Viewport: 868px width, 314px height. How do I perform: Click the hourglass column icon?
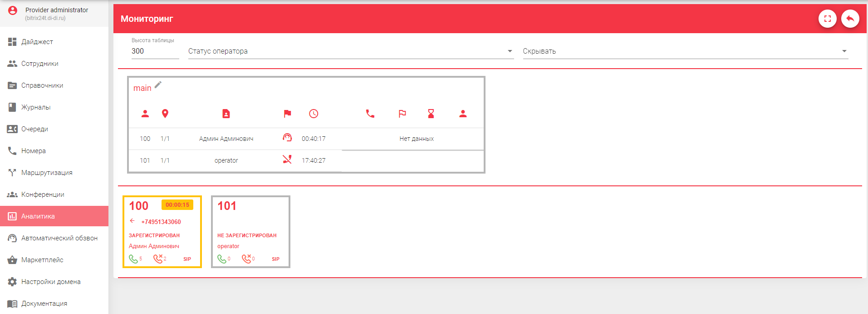pyautogui.click(x=431, y=114)
